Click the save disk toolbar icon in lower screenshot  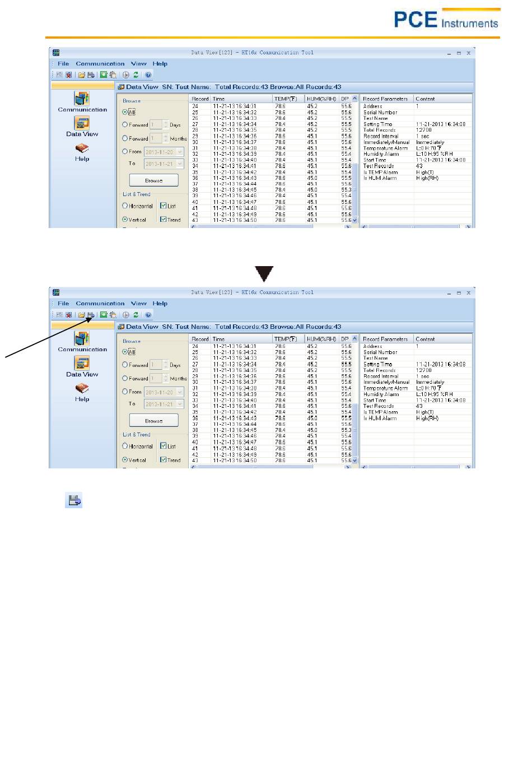[x=91, y=315]
